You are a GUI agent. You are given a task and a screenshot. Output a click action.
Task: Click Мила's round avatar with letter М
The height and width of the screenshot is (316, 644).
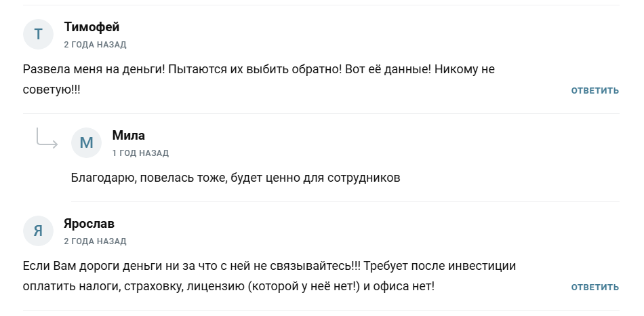(86, 142)
